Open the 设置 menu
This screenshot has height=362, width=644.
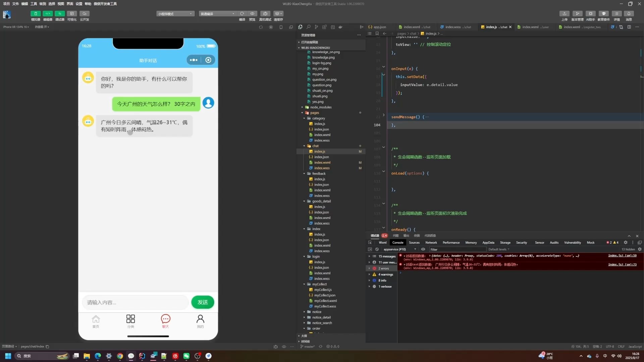tap(79, 4)
